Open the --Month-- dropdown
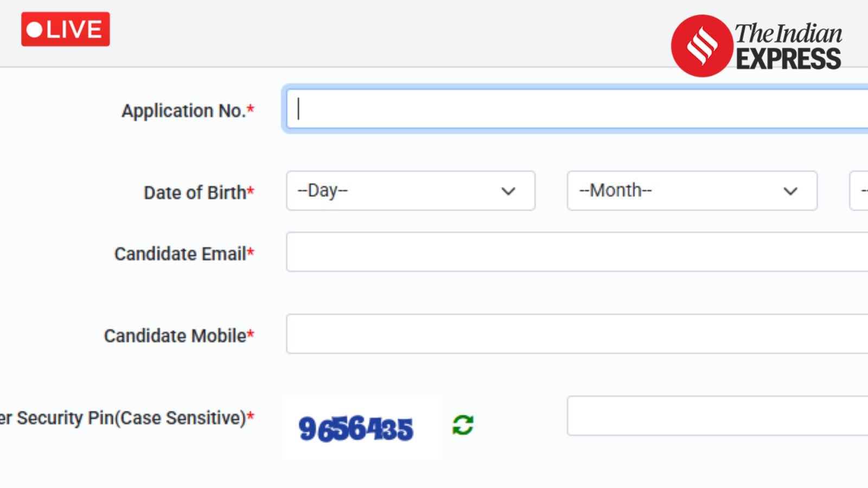 [x=692, y=191]
